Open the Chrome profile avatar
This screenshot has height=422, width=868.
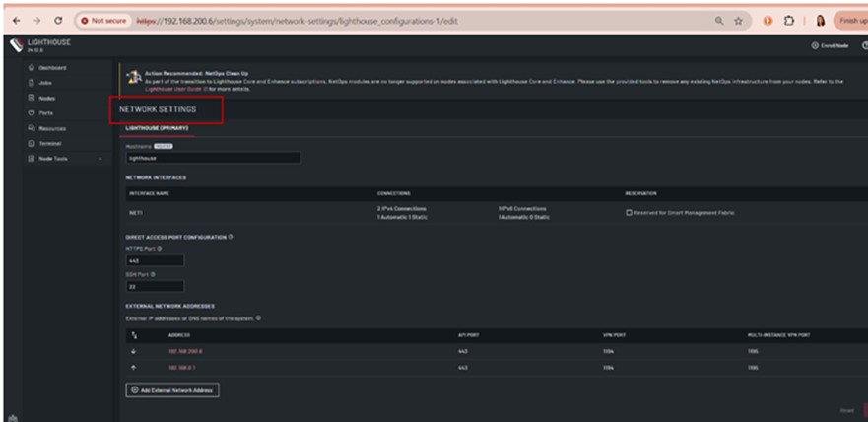coord(821,21)
